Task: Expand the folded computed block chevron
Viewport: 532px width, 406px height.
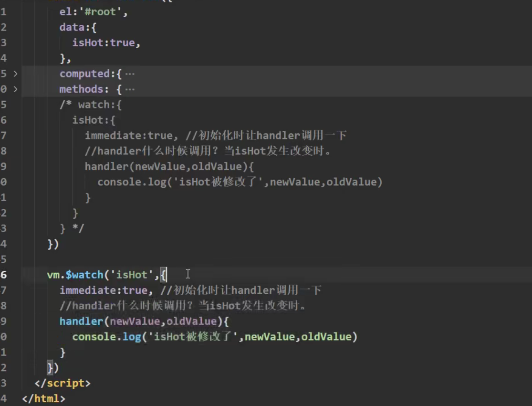Action: pos(15,74)
